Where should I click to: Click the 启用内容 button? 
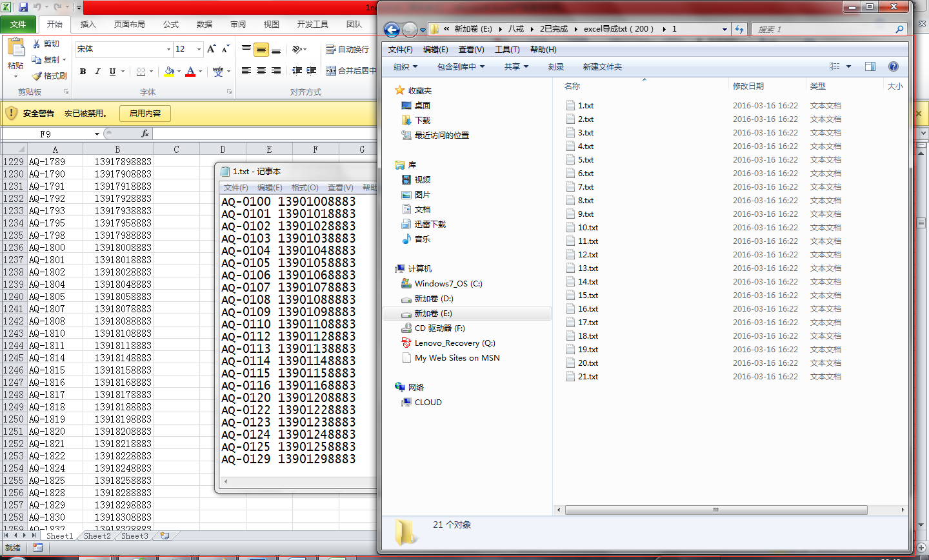[145, 114]
